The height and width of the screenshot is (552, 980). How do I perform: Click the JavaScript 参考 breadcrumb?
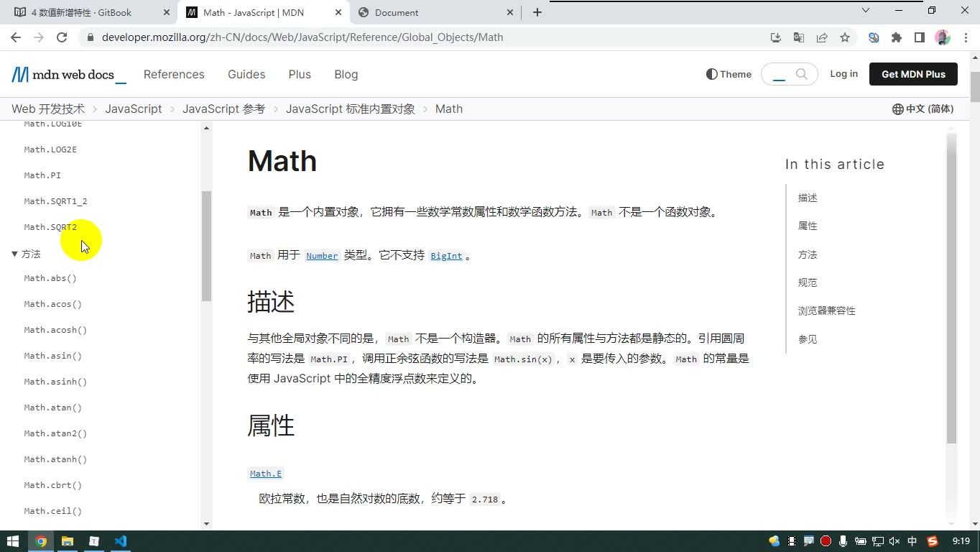coord(223,109)
